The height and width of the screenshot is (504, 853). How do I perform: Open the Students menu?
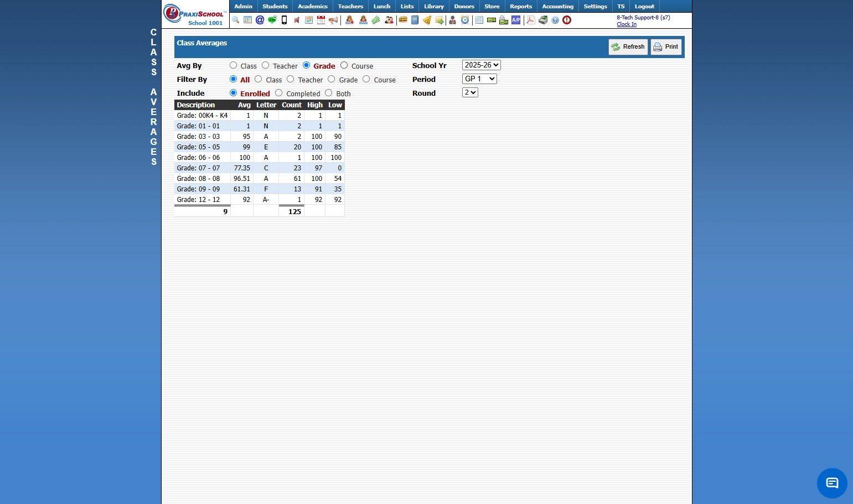(275, 7)
